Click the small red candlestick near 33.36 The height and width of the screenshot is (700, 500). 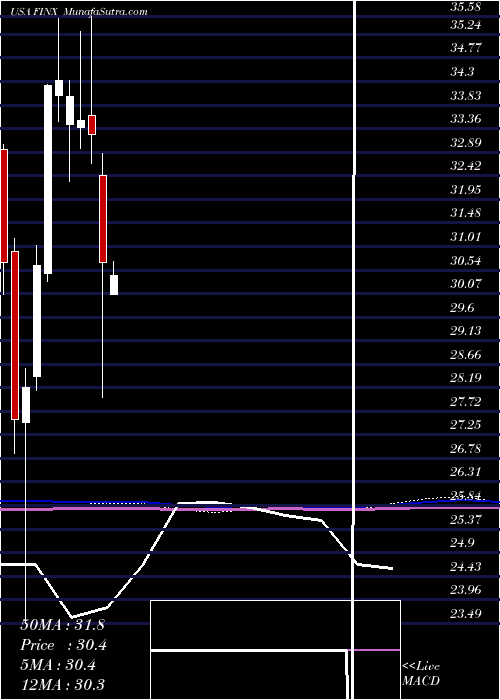tap(92, 125)
